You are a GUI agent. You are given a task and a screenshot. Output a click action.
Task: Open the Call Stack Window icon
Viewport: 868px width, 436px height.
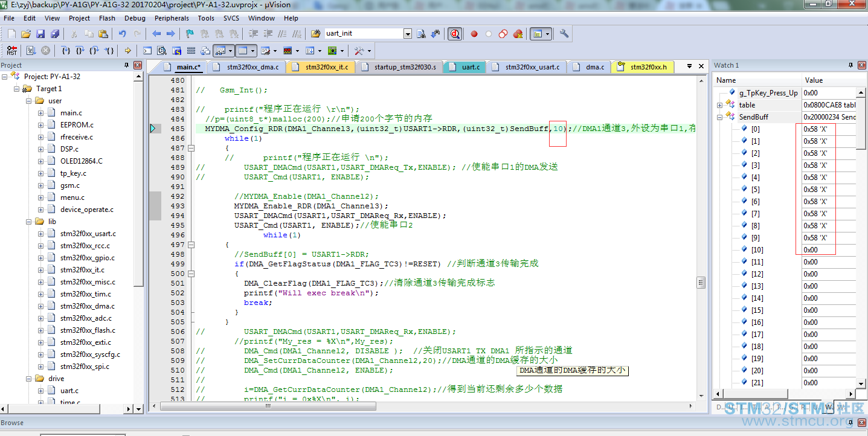[x=205, y=51]
